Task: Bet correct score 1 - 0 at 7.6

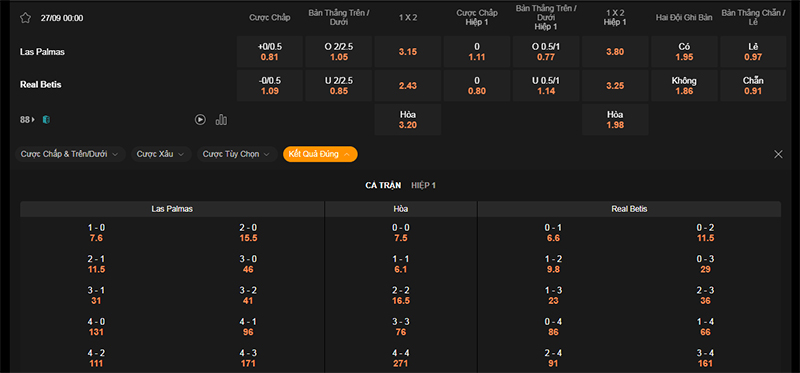Action: 96,233
